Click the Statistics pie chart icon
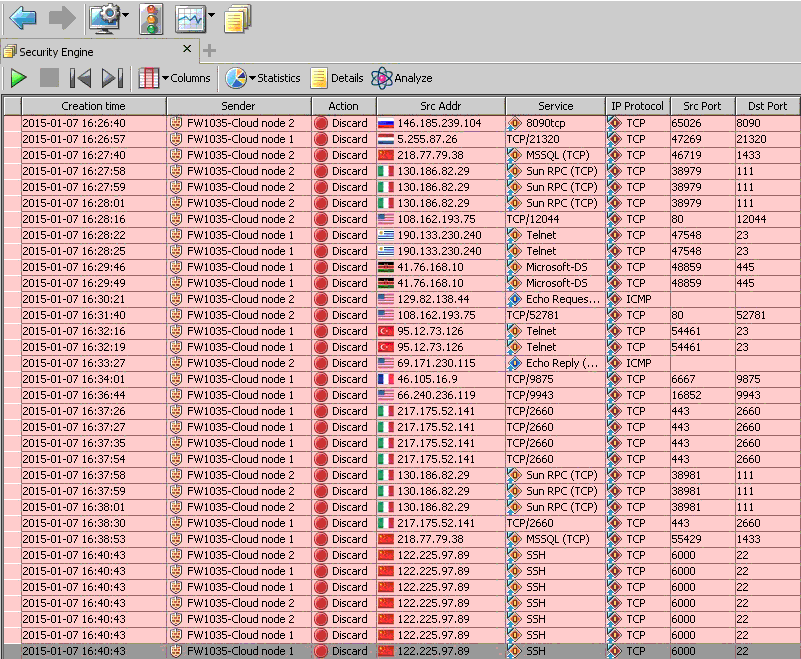Viewport: 801px width, 659px height. coord(236,78)
